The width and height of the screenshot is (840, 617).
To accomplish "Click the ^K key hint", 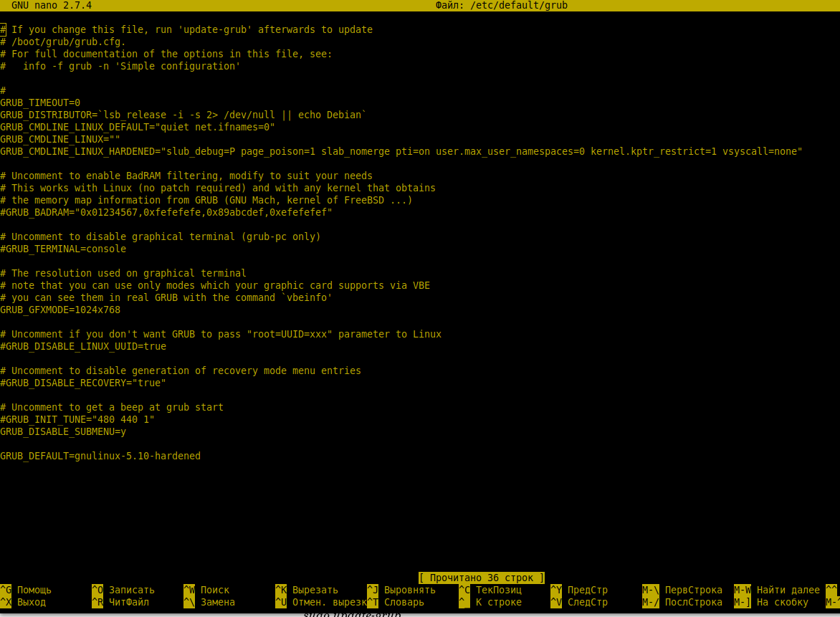I will tap(281, 590).
